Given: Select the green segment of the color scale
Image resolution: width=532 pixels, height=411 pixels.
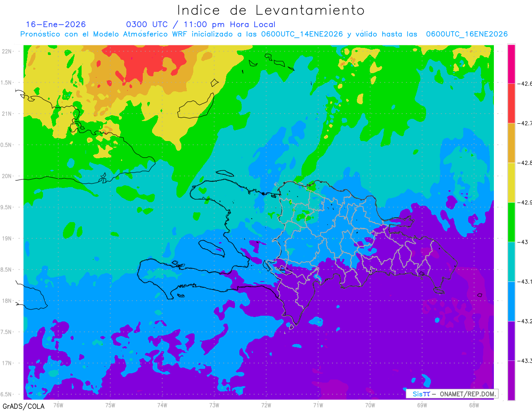Looking at the screenshot, I should (x=511, y=222).
